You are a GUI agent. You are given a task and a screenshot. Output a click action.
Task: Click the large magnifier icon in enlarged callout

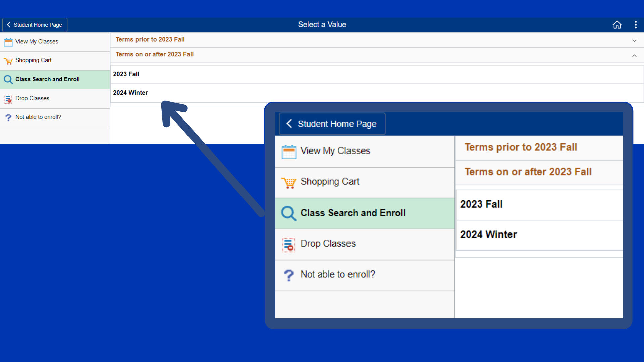(288, 213)
